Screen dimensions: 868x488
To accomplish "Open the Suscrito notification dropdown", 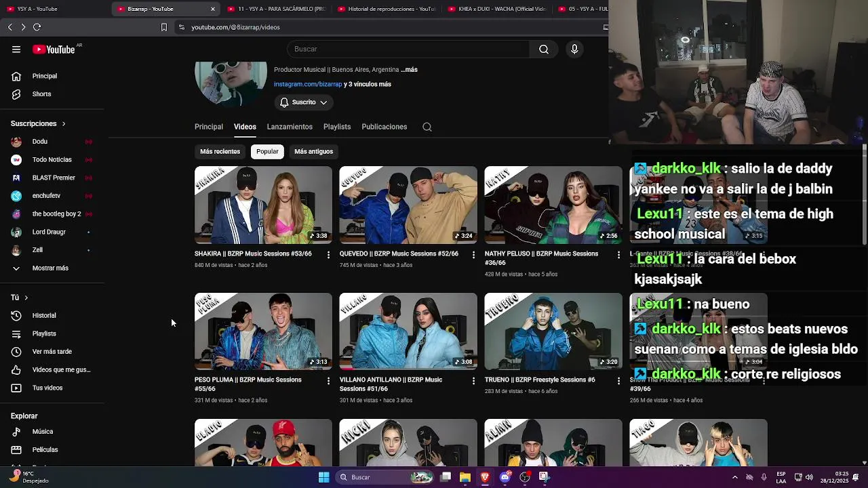I will pos(304,102).
